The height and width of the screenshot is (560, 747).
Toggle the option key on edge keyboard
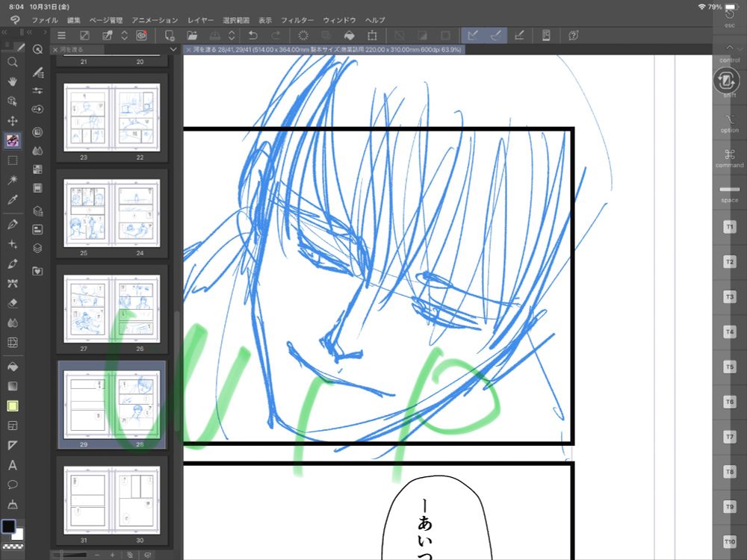(729, 123)
